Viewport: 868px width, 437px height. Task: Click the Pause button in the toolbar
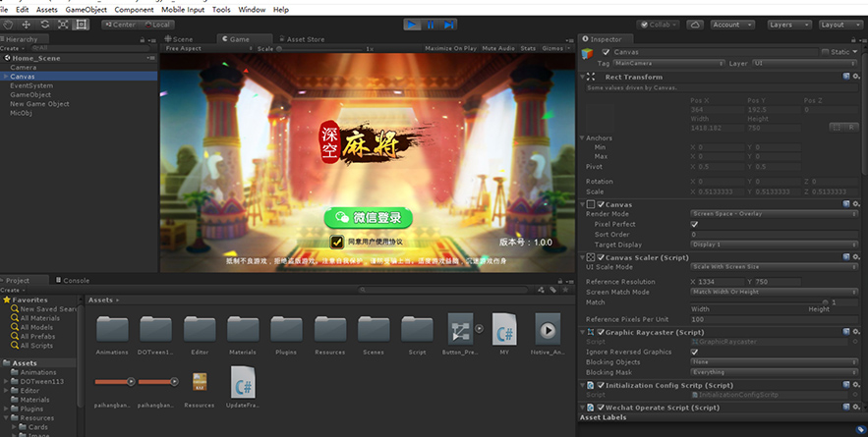tap(430, 24)
